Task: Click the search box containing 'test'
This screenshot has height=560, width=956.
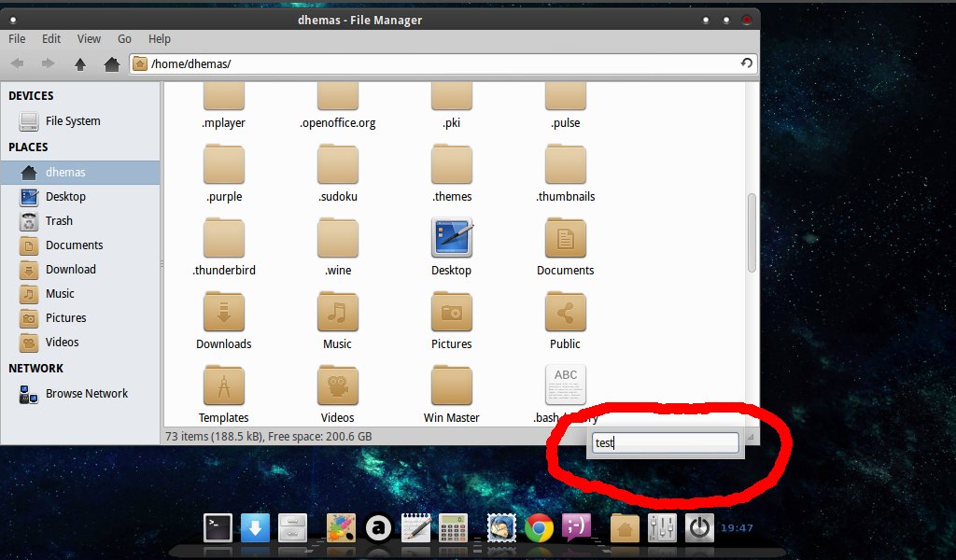Action: 665,443
